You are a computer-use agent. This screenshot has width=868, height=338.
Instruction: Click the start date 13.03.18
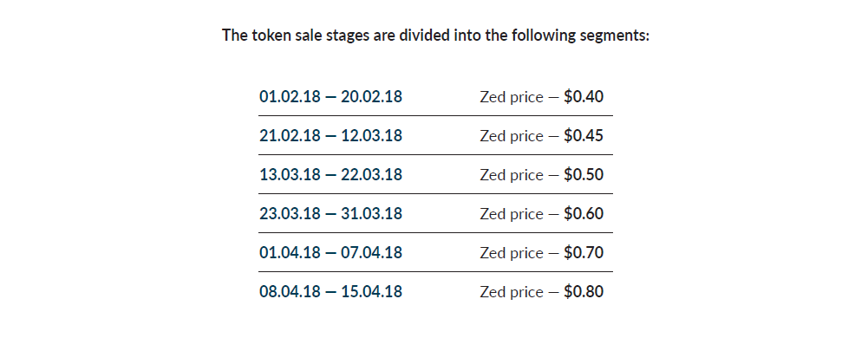pos(290,175)
